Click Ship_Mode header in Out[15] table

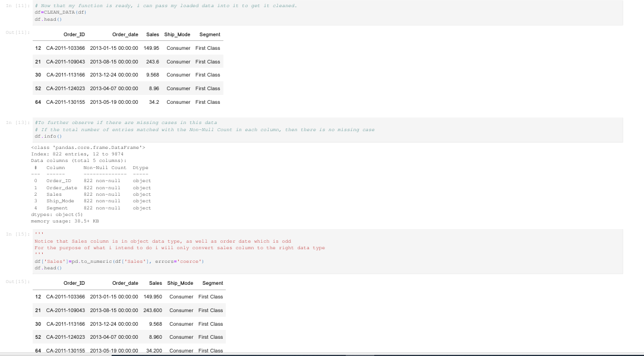click(x=180, y=283)
